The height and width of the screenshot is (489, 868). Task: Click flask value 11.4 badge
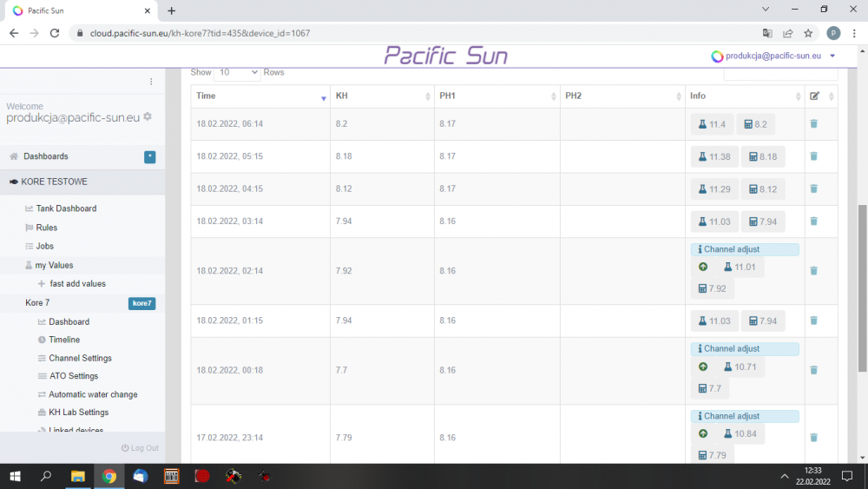tap(712, 124)
